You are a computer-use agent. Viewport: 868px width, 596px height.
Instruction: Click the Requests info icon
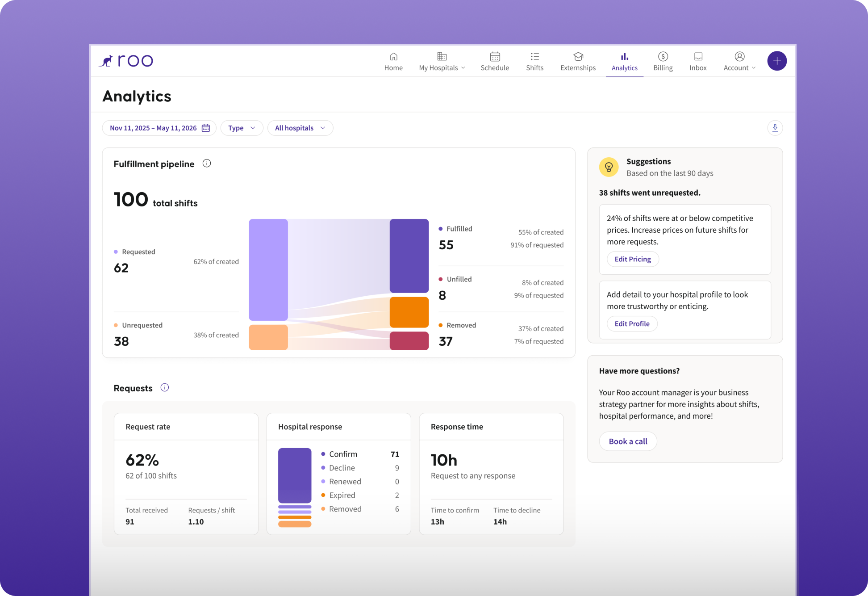click(x=165, y=388)
